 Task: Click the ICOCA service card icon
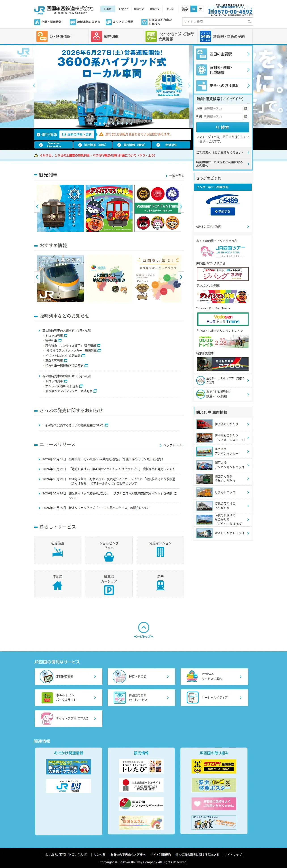[192, 676]
